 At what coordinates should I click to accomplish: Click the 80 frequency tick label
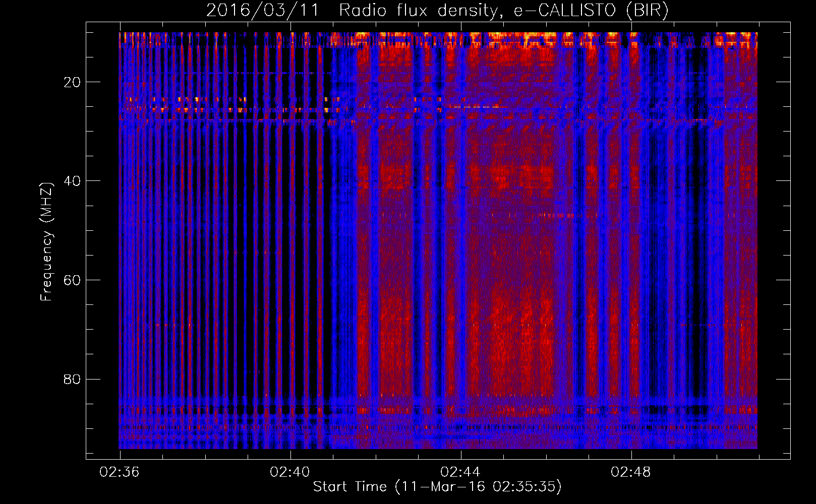(x=72, y=379)
